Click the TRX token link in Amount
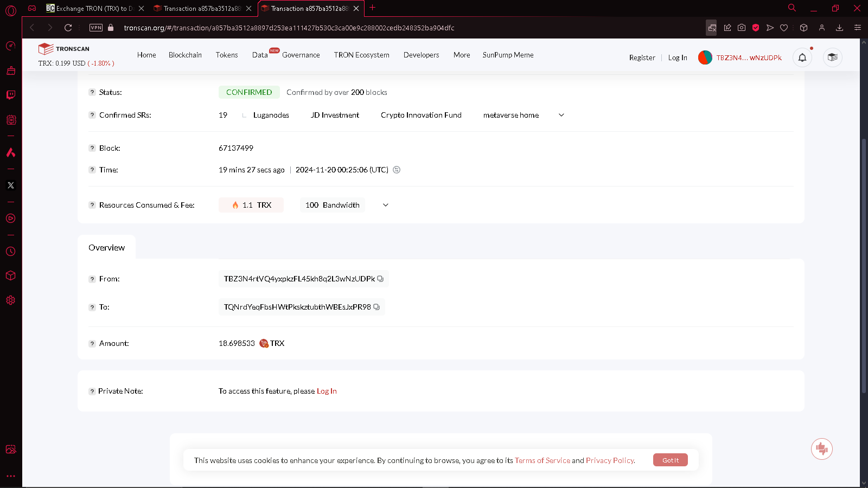The image size is (868, 488). point(277,343)
